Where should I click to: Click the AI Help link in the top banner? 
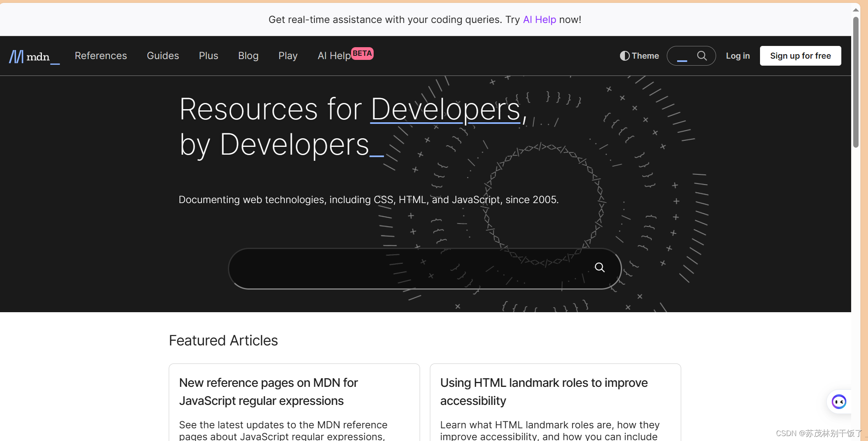[x=540, y=20]
